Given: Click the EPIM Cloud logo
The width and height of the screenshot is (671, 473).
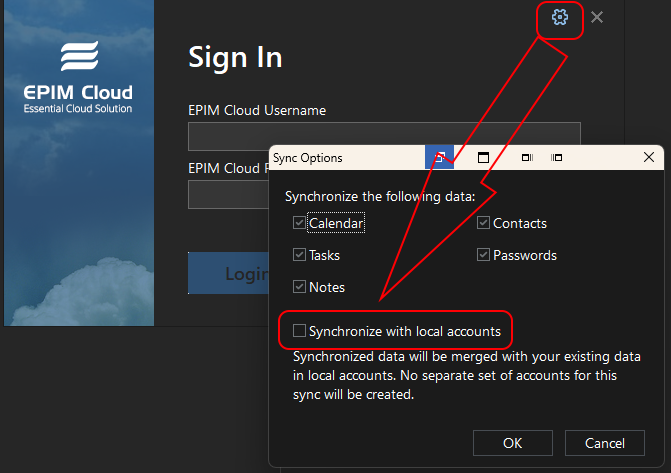Looking at the screenshot, I should pos(78,77).
